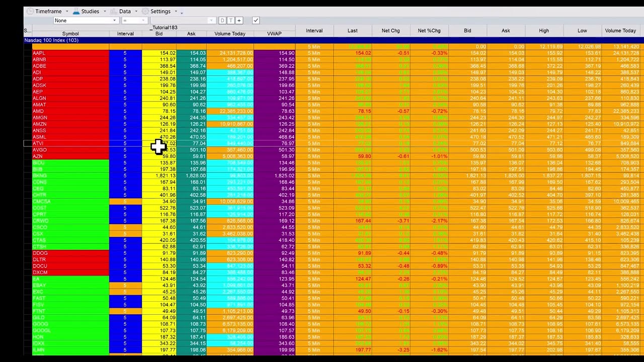Image resolution: width=644 pixels, height=362 pixels.
Task: Click the Timeframe clock icon
Action: pos(30,11)
